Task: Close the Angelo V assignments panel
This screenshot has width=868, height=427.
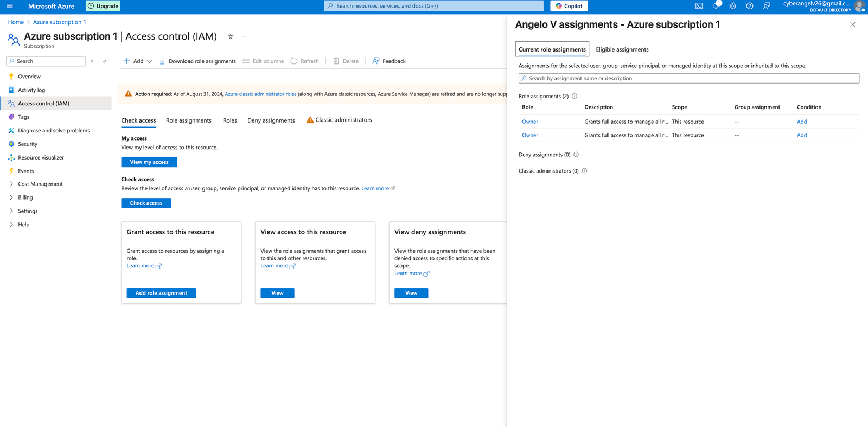Action: click(x=853, y=24)
